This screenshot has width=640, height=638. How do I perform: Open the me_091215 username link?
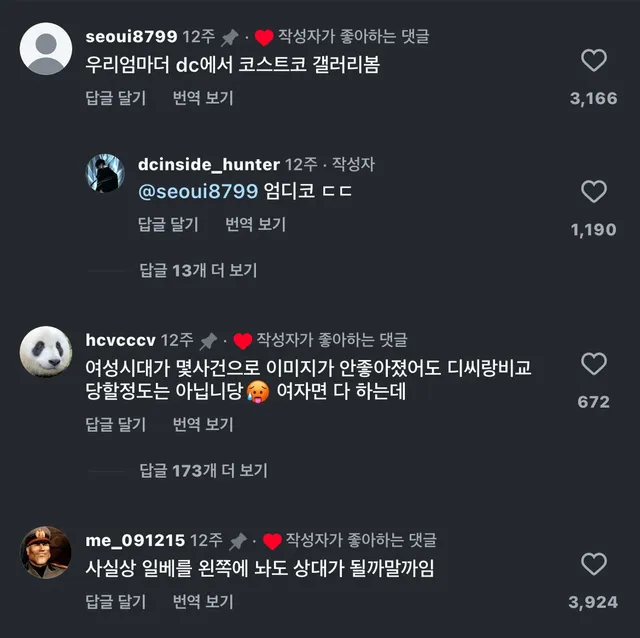click(x=135, y=541)
